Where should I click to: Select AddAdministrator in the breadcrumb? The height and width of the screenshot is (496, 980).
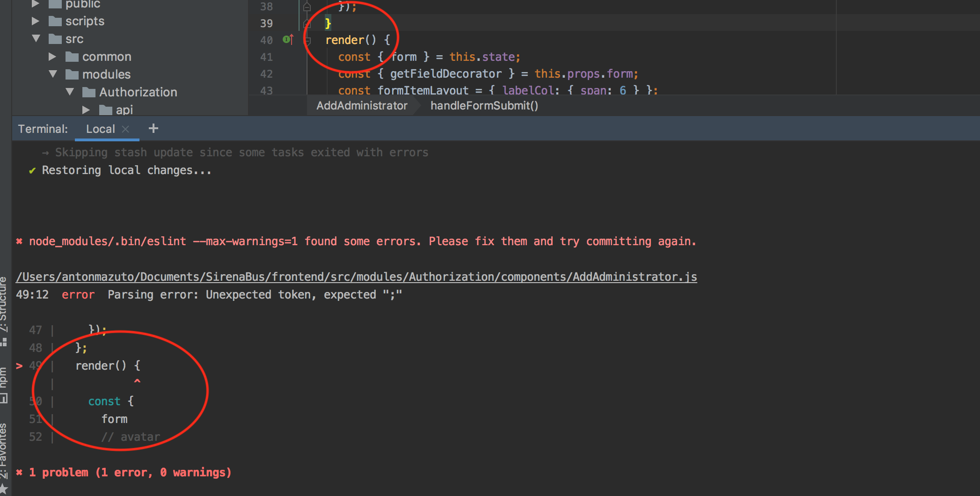[x=362, y=106]
